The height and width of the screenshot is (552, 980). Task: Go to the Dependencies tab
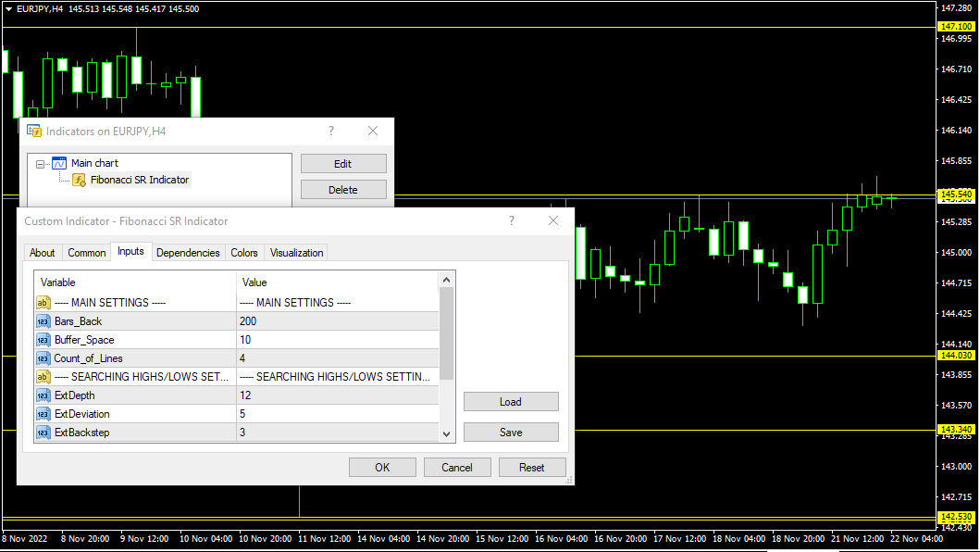point(188,253)
